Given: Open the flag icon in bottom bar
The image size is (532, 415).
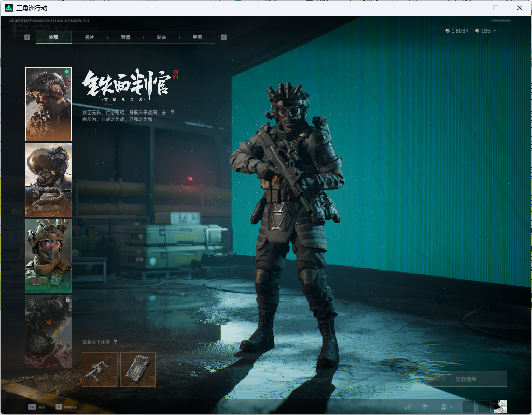Looking at the screenshot, I should coord(425,407).
